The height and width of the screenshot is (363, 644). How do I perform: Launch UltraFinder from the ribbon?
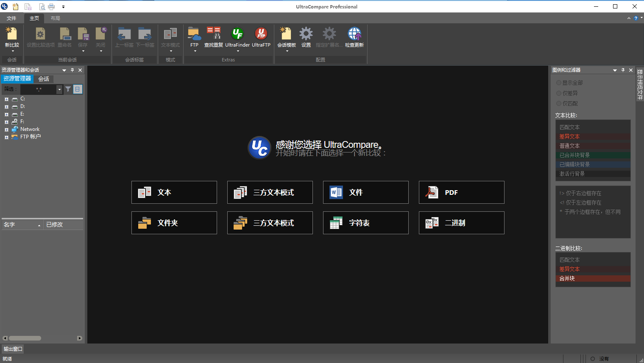[x=237, y=35]
